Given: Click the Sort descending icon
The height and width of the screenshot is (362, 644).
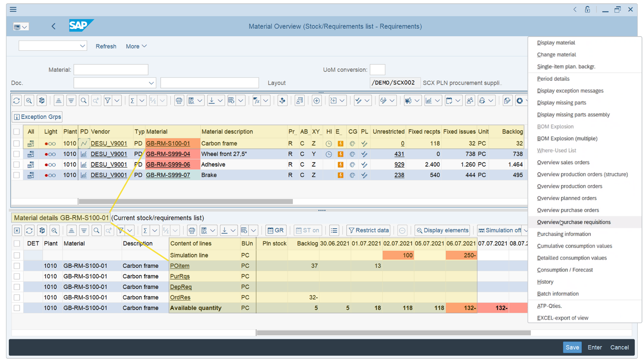Looking at the screenshot, I should pyautogui.click(x=71, y=100).
